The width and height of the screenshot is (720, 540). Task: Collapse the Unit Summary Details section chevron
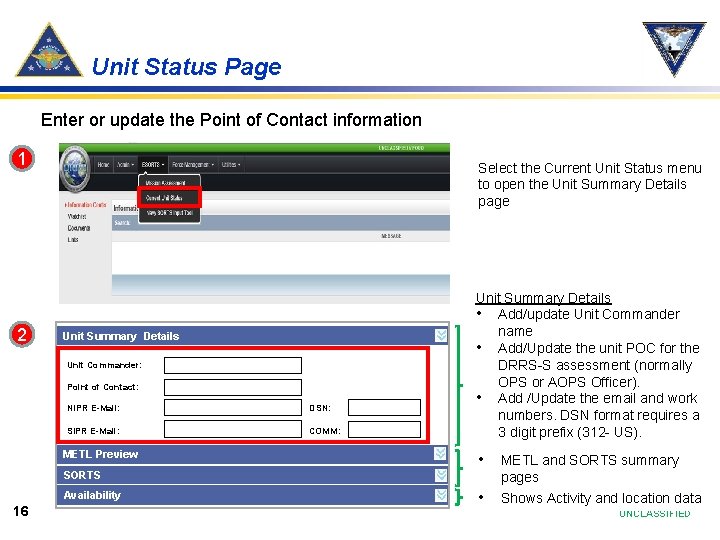coord(441,336)
